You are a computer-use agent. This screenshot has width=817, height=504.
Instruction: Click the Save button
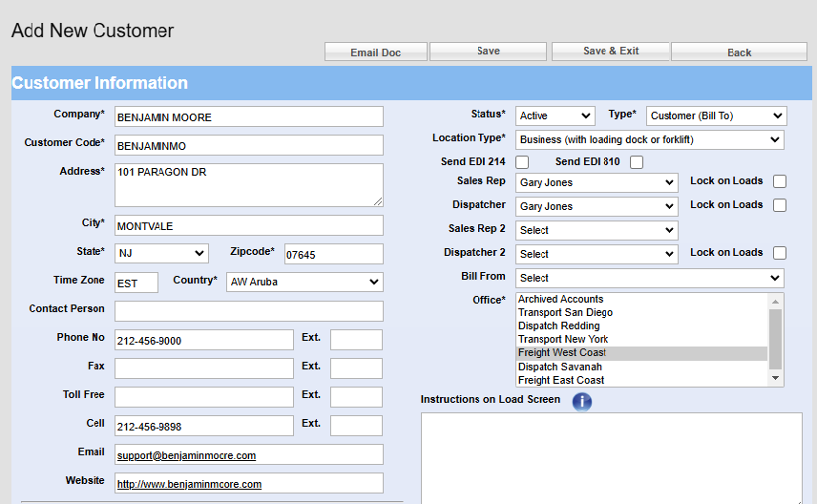pyautogui.click(x=489, y=52)
